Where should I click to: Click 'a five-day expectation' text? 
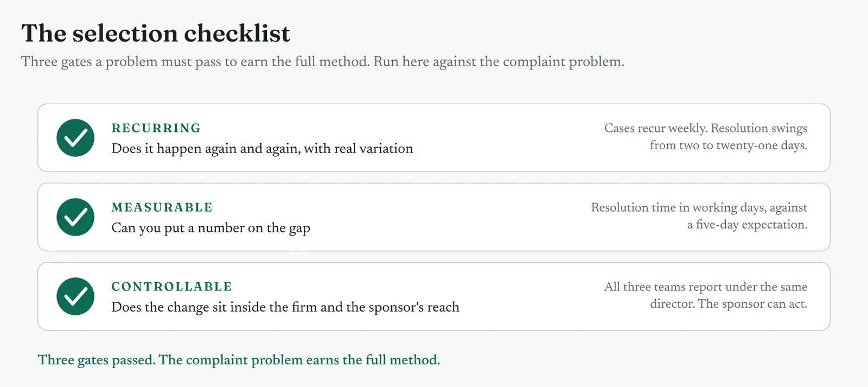pyautogui.click(x=747, y=225)
